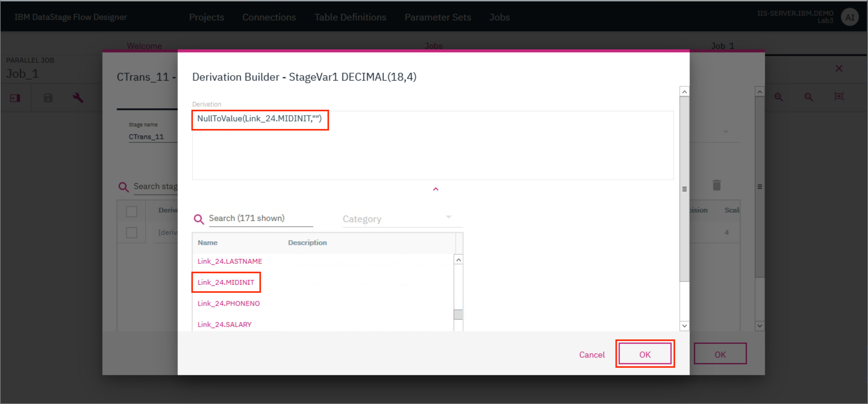Click OK in the CTrans_11 stage dialog

click(720, 354)
